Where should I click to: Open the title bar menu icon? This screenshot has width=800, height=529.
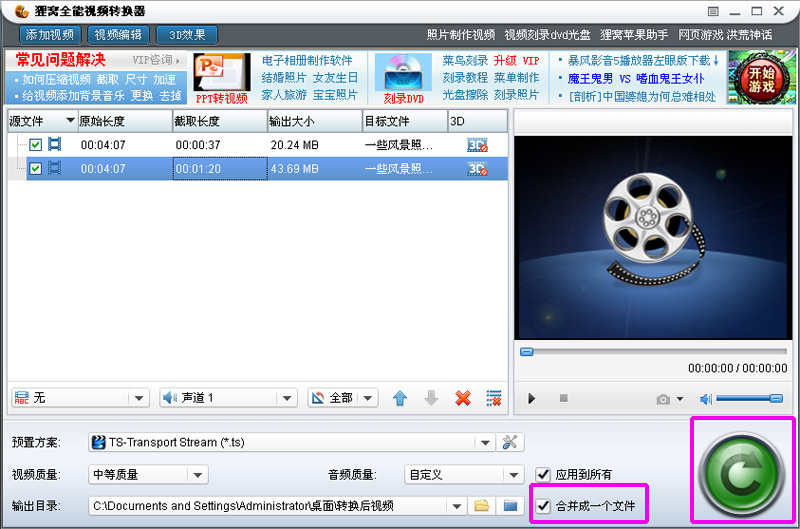713,11
